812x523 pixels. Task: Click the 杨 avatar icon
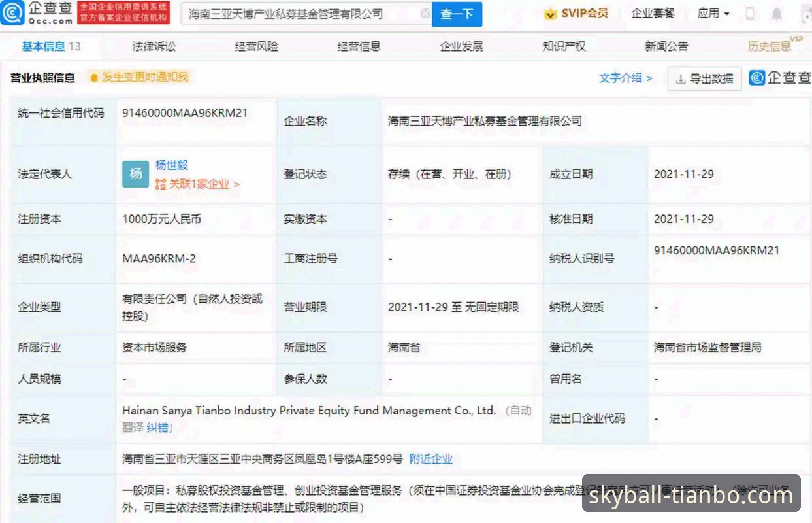tap(136, 174)
